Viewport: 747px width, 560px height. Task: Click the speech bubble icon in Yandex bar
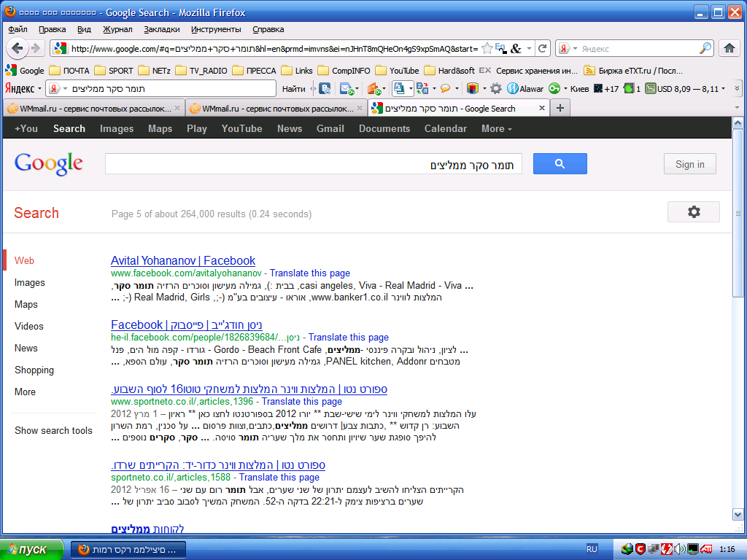(446, 88)
